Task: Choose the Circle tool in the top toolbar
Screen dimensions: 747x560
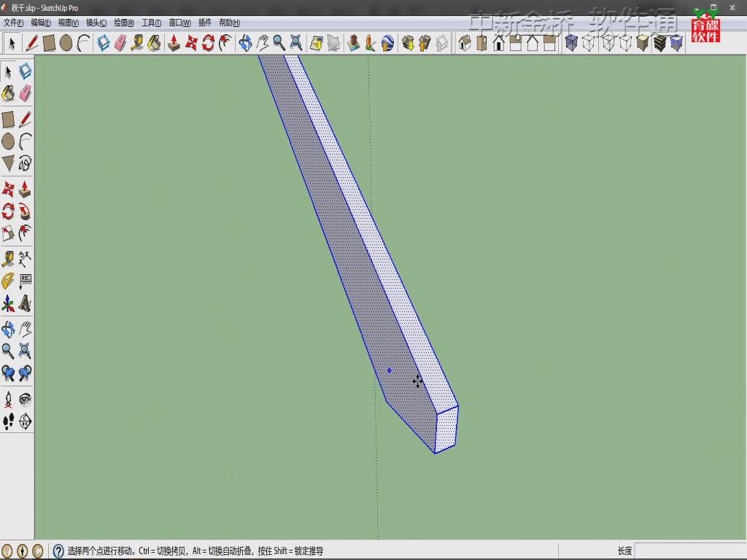Action: [x=66, y=43]
